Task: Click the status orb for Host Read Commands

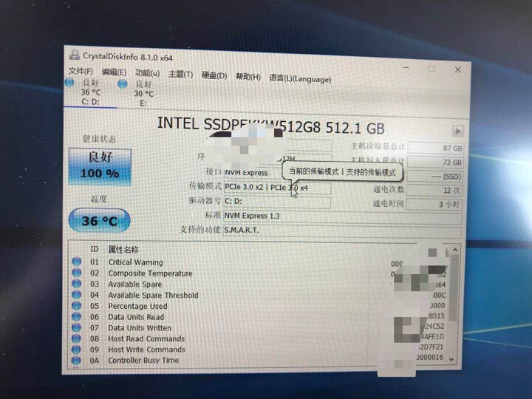Action: [x=77, y=338]
